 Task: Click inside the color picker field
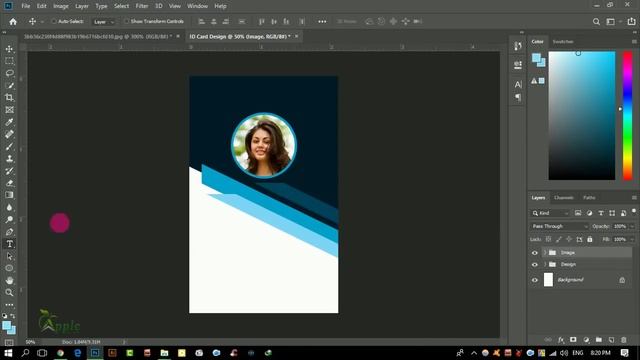click(x=582, y=116)
